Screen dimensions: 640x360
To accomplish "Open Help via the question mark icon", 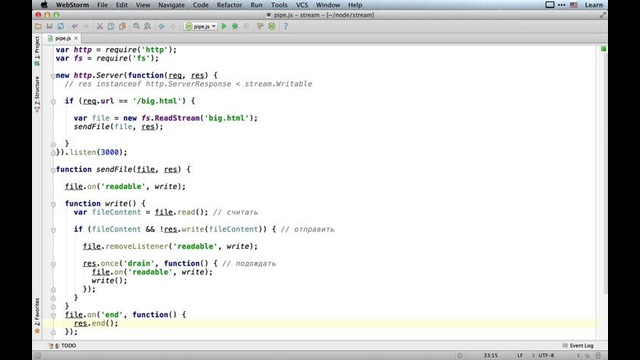I will [x=286, y=27].
